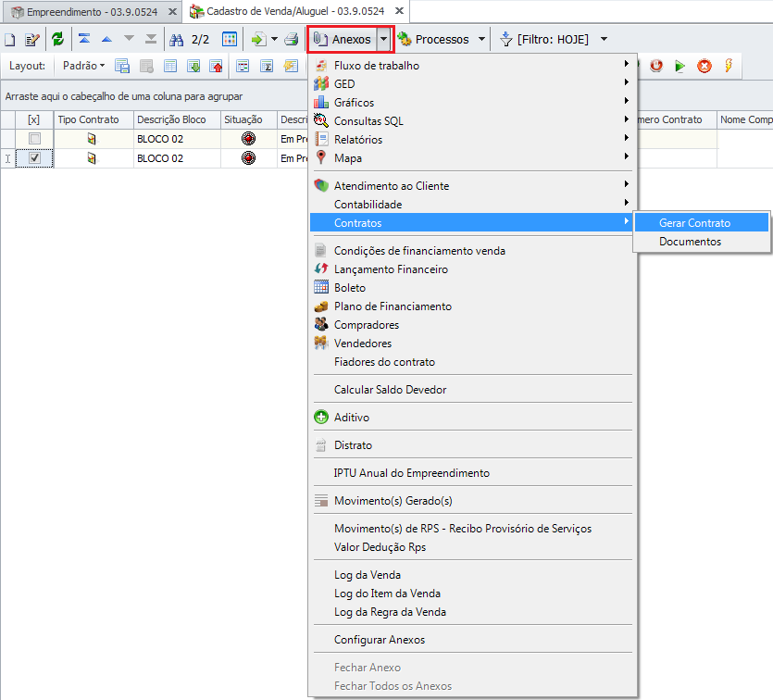The width and height of the screenshot is (773, 700).
Task: Open Atendimento ao Cliente menu entry
Action: [472, 186]
